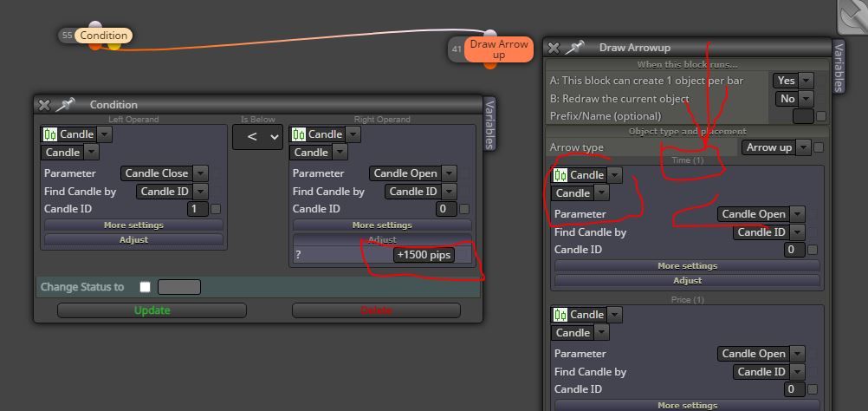This screenshot has width=868, height=411.
Task: Expand More settings in Right Operand
Action: click(382, 225)
